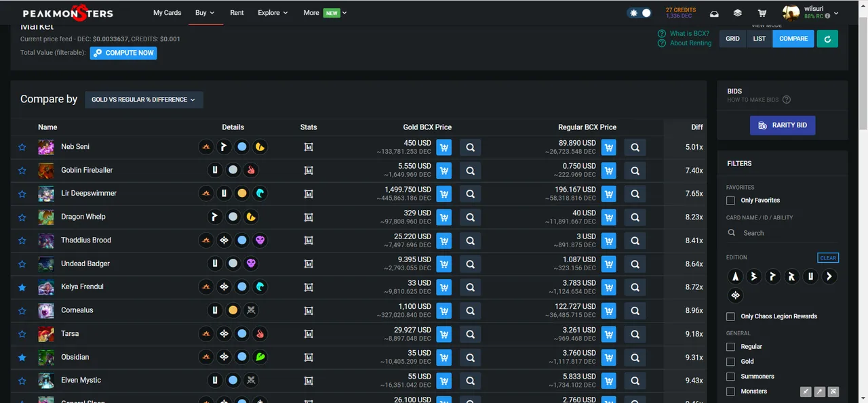Clear the edition filter with Clear button
Viewport: 868px width, 403px height.
tap(828, 258)
